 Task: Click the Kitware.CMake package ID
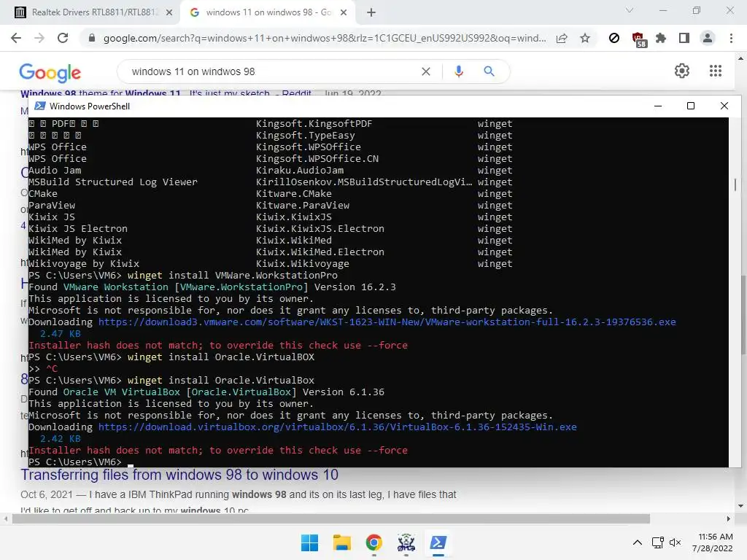293,194
